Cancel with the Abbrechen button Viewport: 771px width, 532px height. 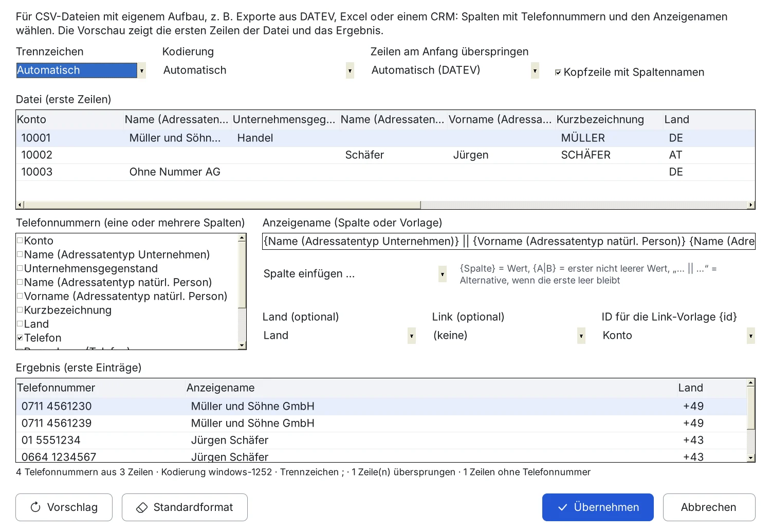709,507
